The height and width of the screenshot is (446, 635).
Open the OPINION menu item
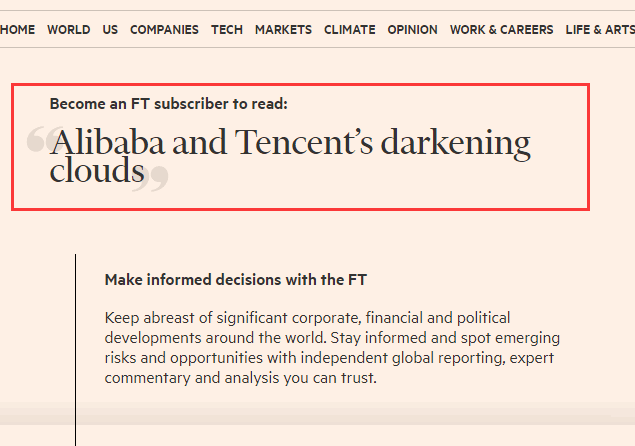pyautogui.click(x=412, y=30)
